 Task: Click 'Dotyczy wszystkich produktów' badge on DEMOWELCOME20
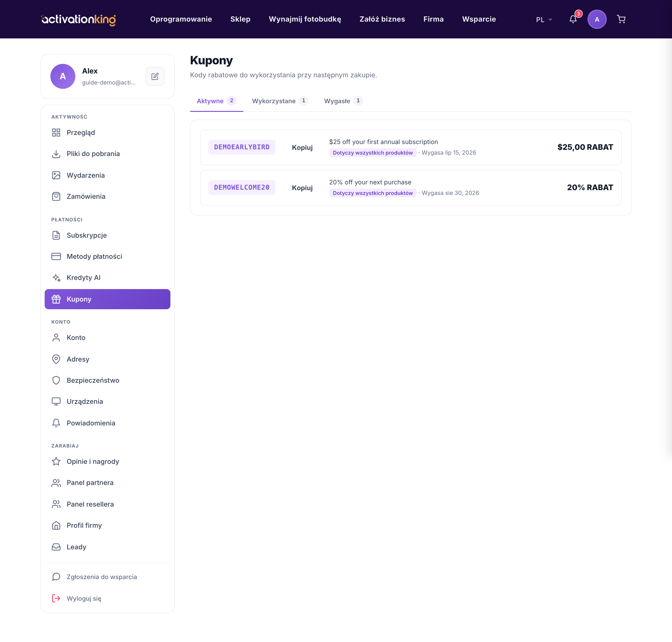[373, 193]
